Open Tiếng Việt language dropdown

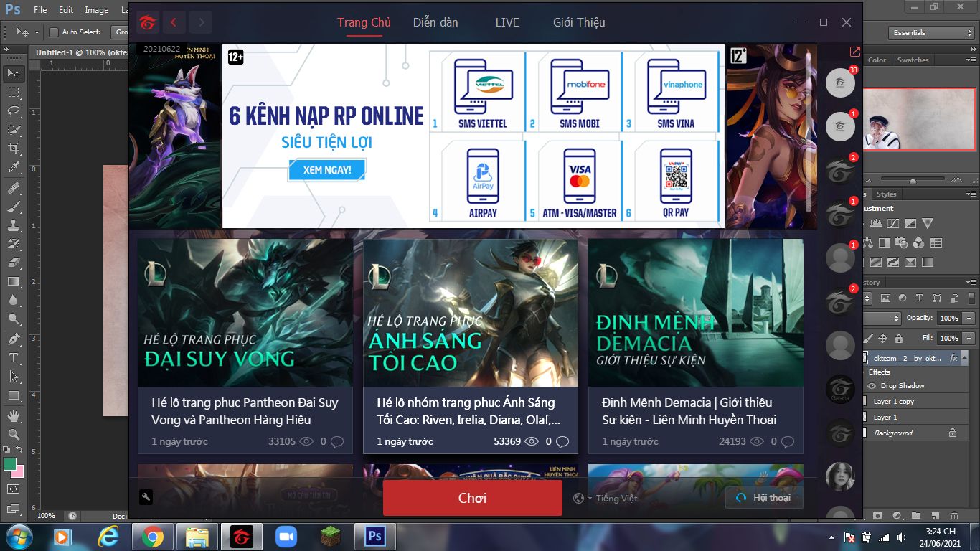point(606,498)
